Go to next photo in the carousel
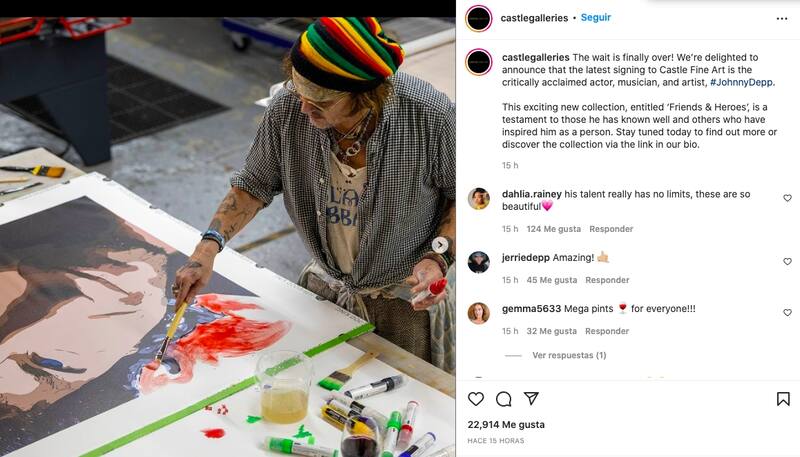Viewport: 800px width, 457px height. point(439,245)
